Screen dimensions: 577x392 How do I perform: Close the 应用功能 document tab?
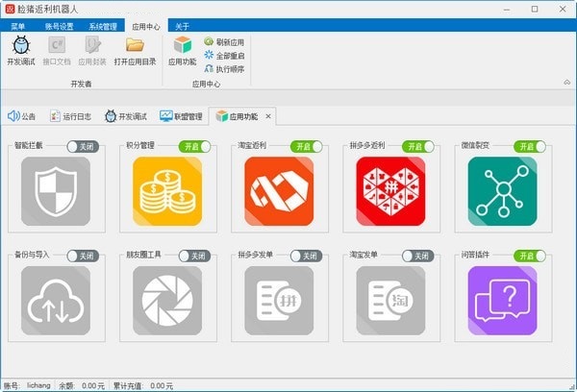point(268,116)
